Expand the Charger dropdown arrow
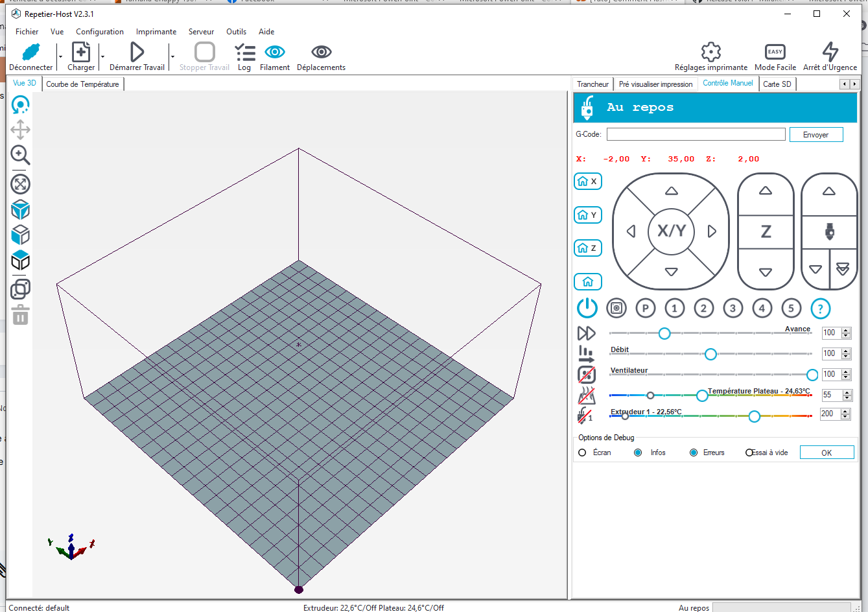Image resolution: width=868 pixels, height=612 pixels. click(102, 57)
